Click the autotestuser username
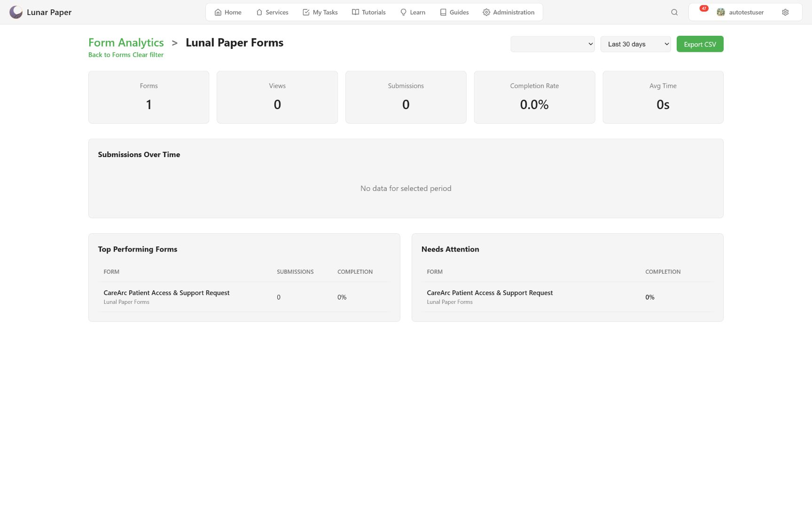 746,12
